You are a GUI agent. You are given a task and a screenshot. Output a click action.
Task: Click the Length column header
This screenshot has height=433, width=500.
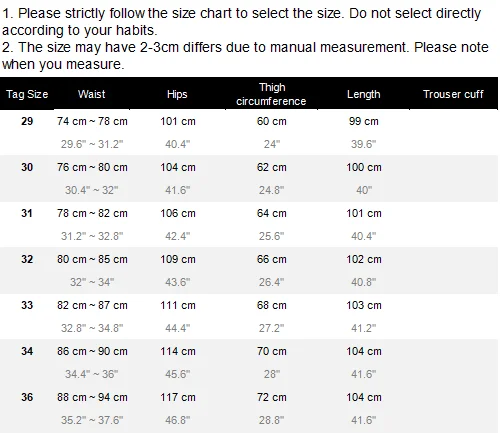pyautogui.click(x=364, y=94)
